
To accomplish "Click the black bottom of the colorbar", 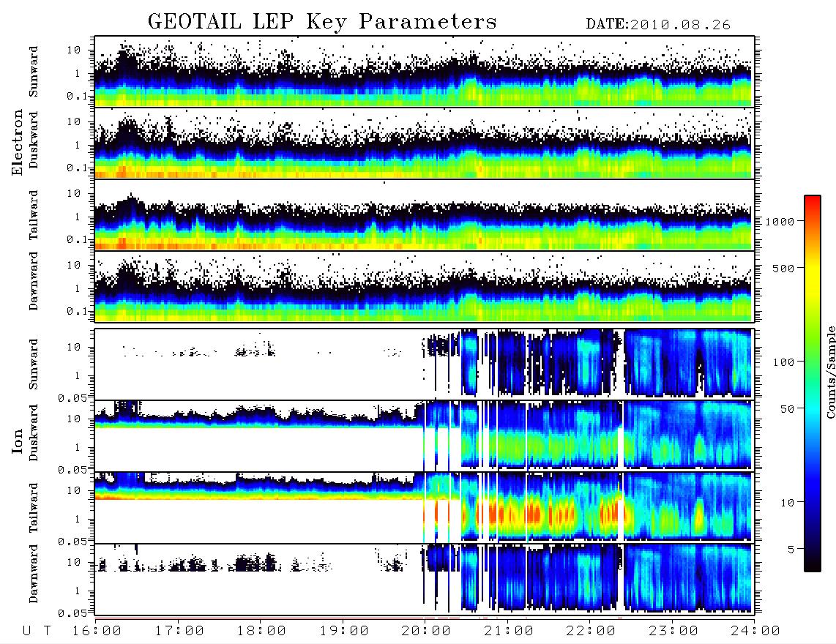I will pos(812,564).
